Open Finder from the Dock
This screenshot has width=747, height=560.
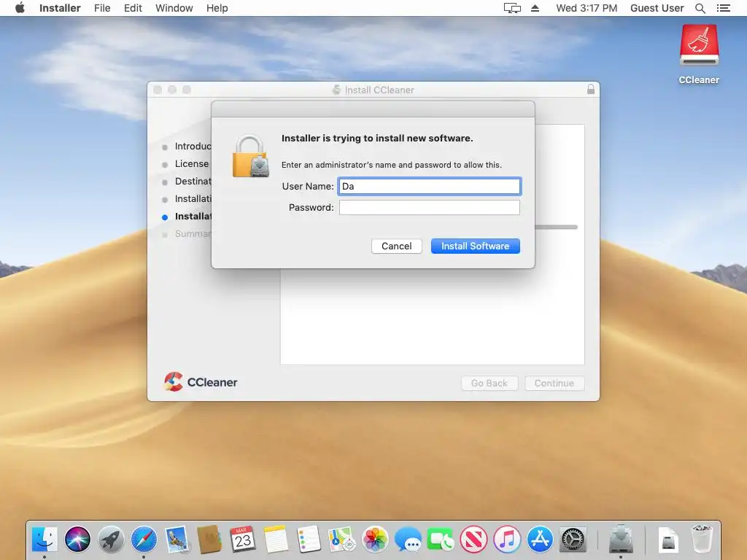pos(44,540)
